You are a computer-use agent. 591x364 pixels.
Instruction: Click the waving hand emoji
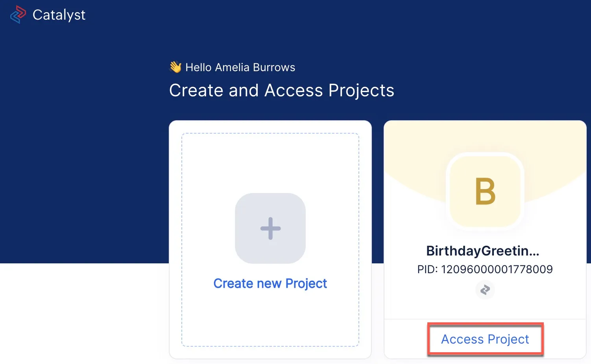pos(175,67)
